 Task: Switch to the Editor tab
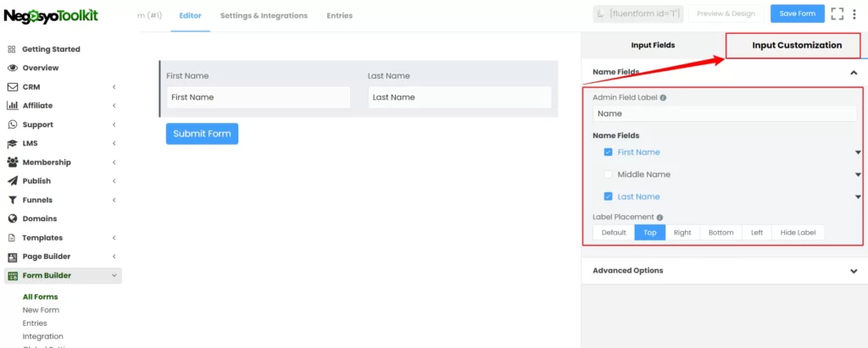(191, 15)
